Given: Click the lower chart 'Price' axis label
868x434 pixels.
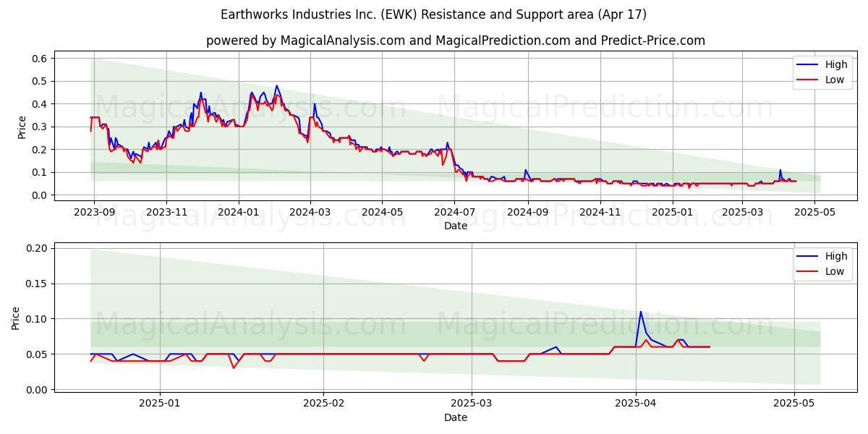Looking at the screenshot, I should [16, 318].
